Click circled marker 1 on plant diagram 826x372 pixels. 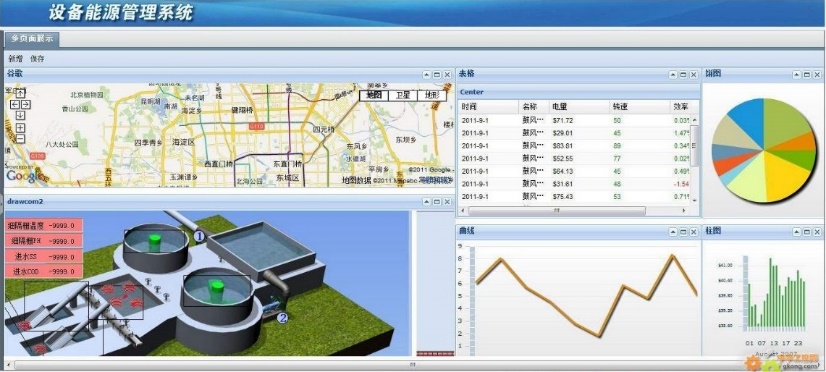click(x=199, y=236)
